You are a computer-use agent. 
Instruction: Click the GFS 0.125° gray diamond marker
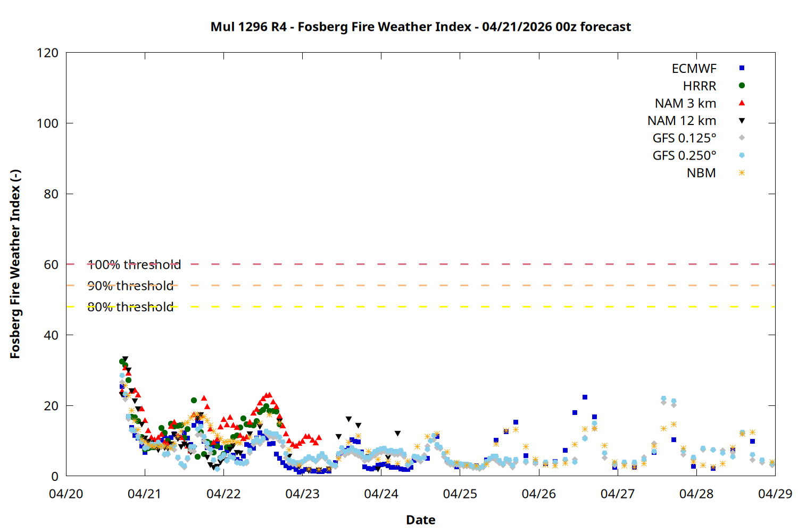742,138
